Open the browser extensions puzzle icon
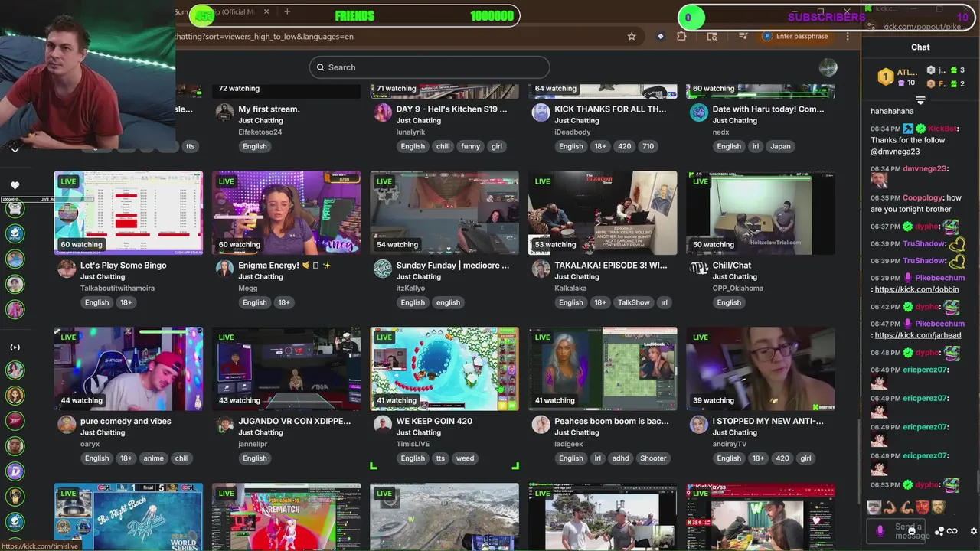 point(681,36)
